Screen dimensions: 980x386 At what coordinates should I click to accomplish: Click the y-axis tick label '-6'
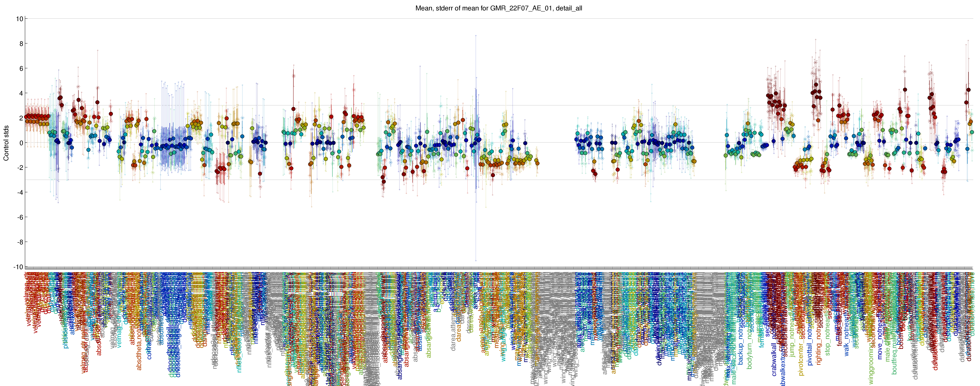pos(20,217)
